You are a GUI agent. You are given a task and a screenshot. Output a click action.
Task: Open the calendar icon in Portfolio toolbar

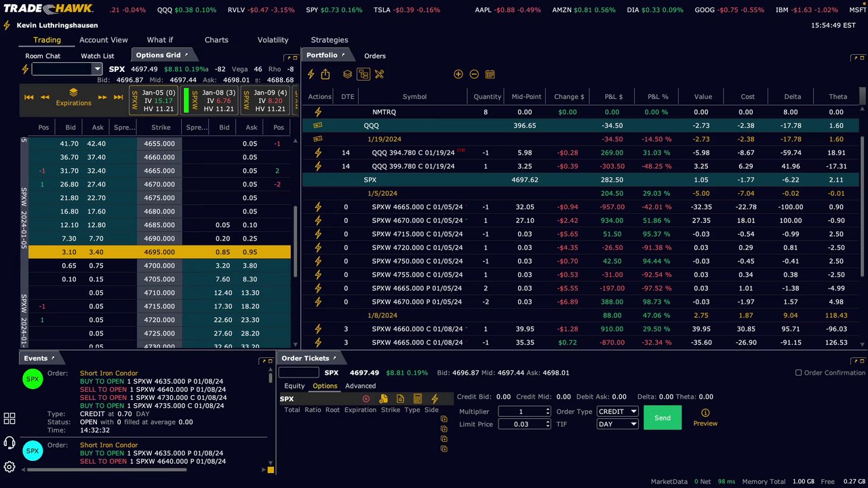point(490,74)
